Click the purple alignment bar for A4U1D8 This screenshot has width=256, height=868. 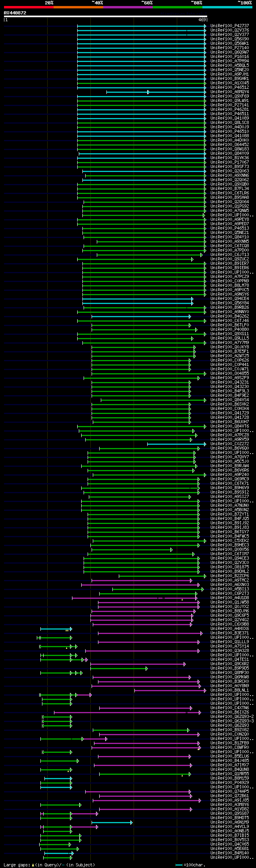135,598
